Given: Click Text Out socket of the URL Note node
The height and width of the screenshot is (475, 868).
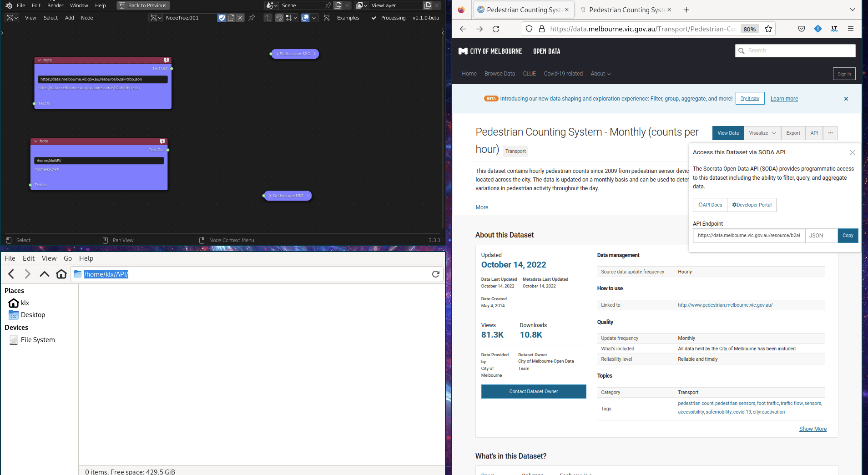Looking at the screenshot, I should (x=172, y=68).
